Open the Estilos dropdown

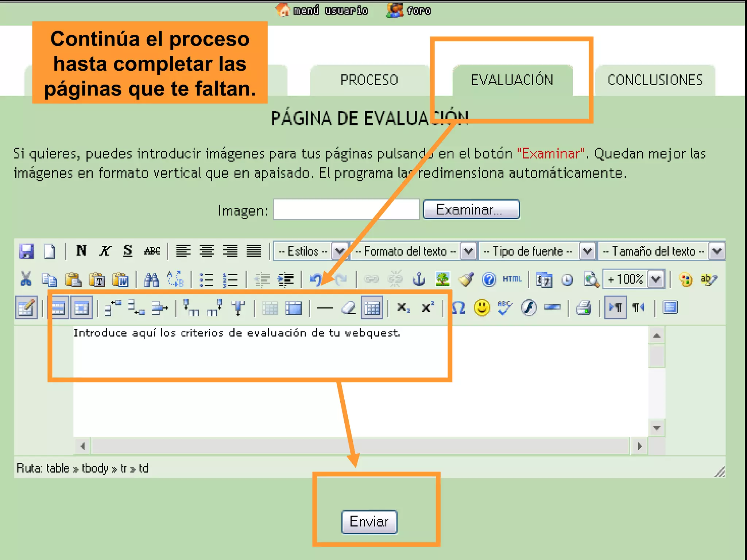pos(311,251)
